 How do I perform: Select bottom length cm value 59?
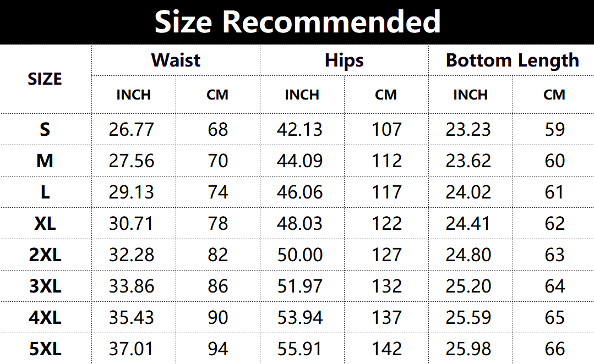click(554, 129)
